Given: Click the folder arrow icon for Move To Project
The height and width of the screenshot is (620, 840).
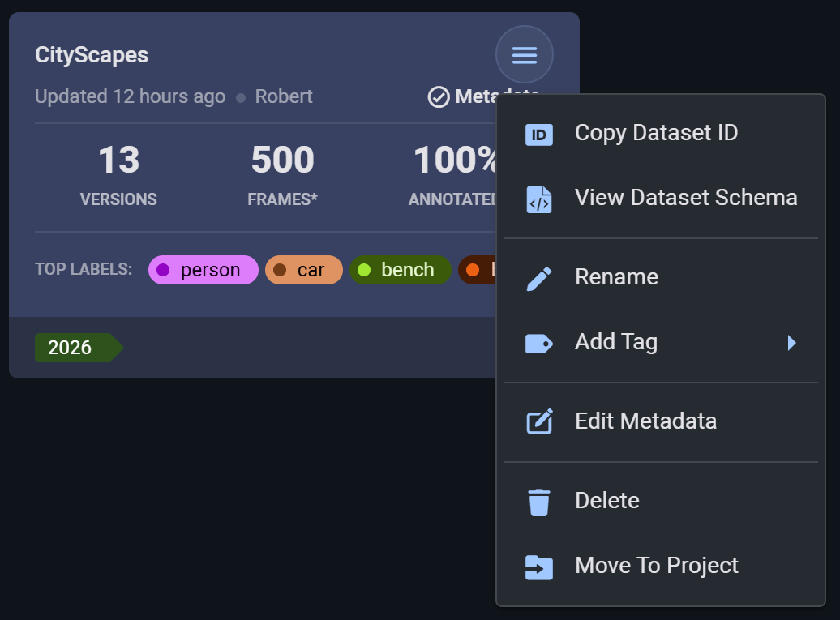Looking at the screenshot, I should (x=538, y=567).
